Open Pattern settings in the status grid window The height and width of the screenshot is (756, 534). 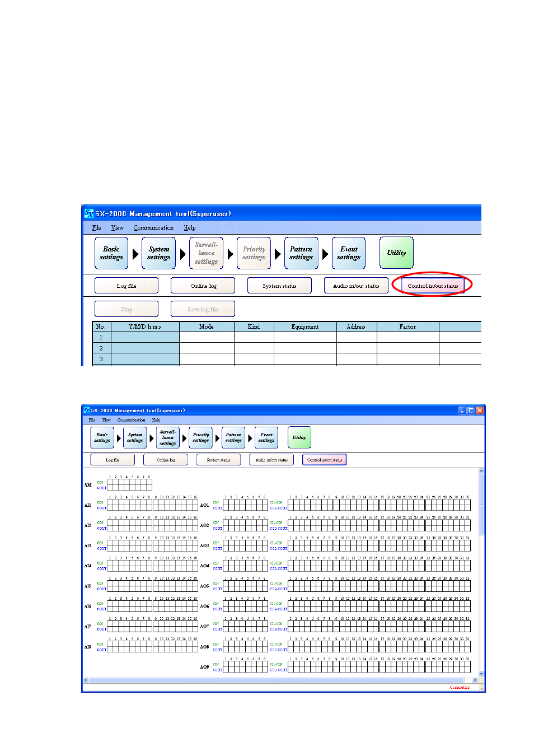point(233,437)
